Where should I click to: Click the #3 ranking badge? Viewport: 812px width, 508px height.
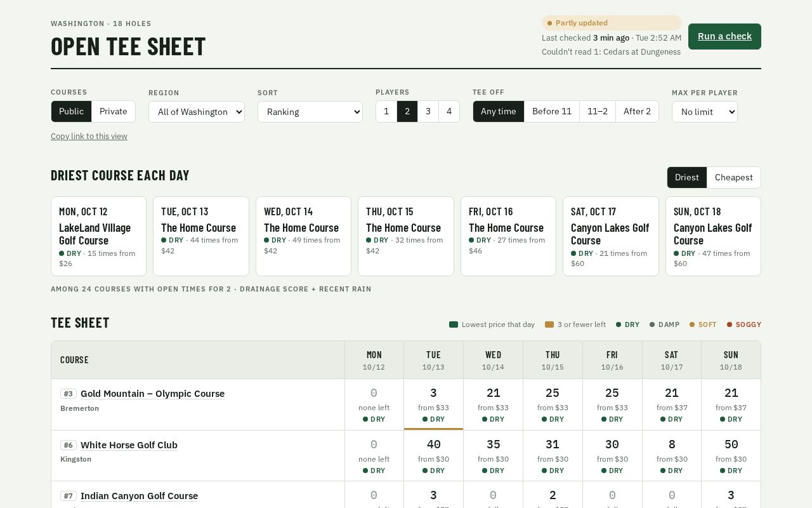pyautogui.click(x=69, y=394)
